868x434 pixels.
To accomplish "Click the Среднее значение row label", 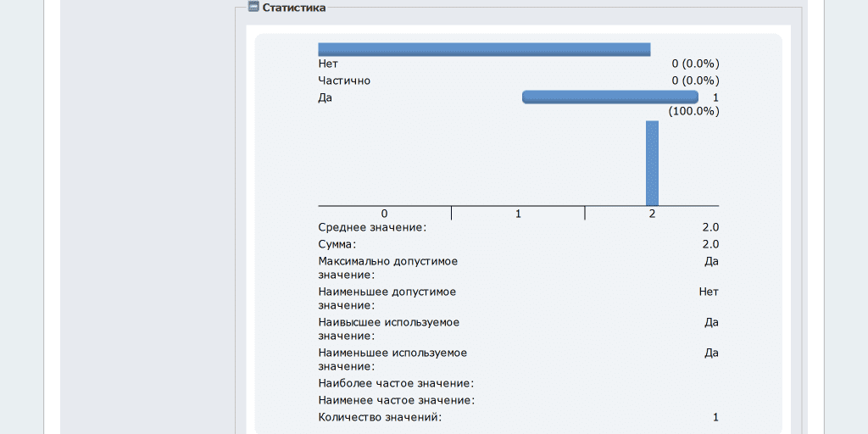I will [372, 227].
